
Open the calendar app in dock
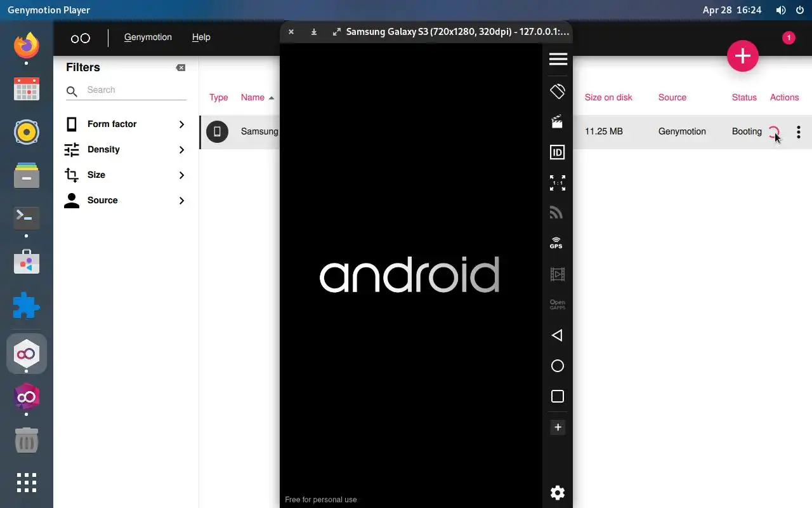click(27, 89)
